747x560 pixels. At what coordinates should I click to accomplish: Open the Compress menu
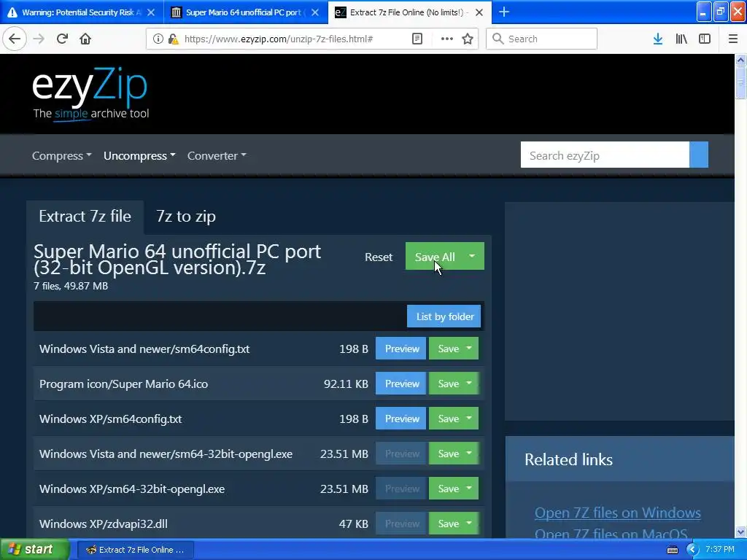click(61, 156)
